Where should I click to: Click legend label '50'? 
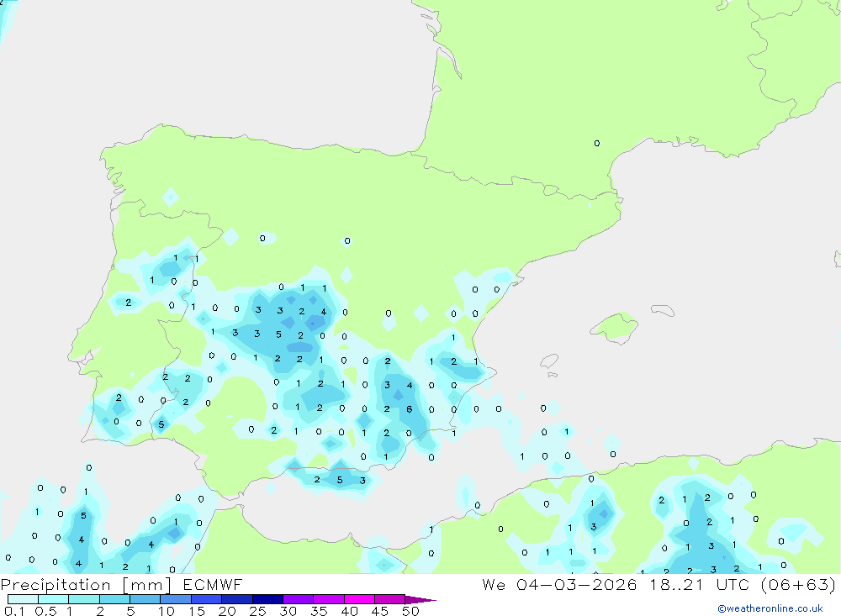[x=411, y=611]
